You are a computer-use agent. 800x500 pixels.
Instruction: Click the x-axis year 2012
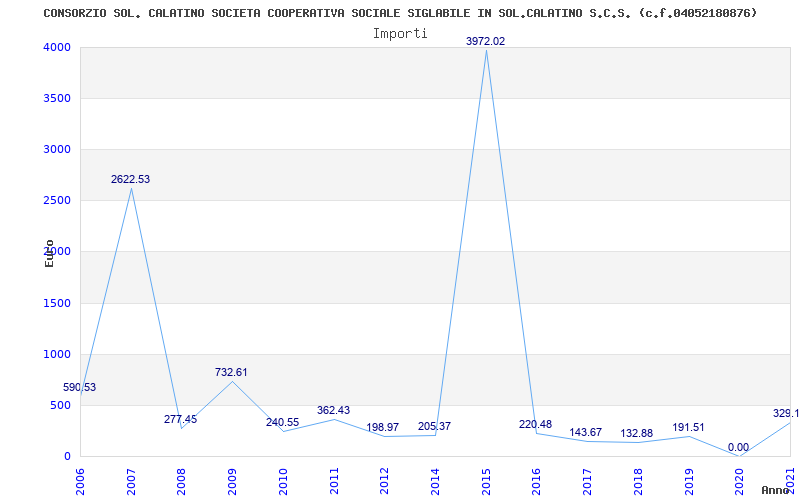384,480
